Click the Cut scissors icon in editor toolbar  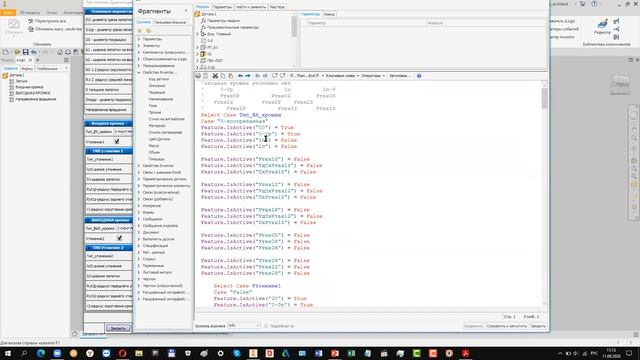pyautogui.click(x=215, y=76)
